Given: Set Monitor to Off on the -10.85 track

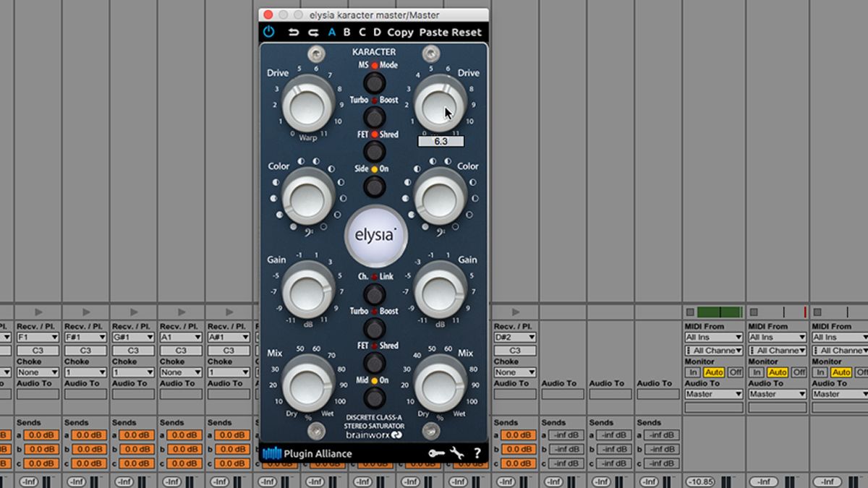Looking at the screenshot, I should pos(735,372).
